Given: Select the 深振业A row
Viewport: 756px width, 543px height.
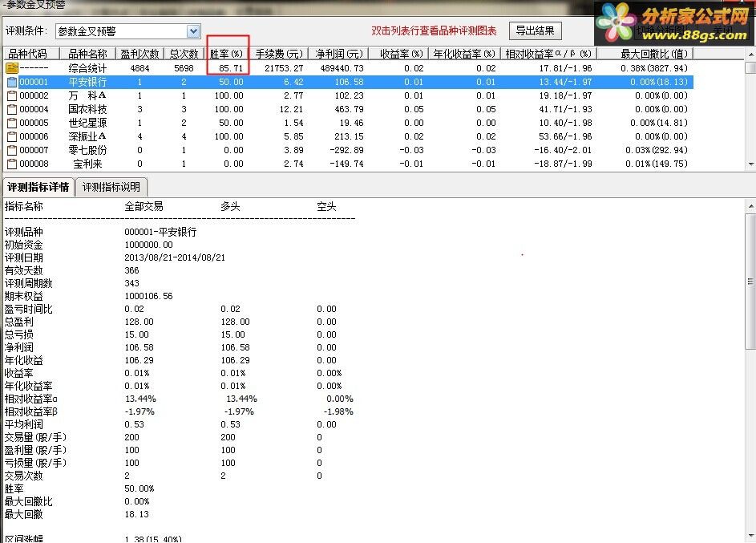Looking at the screenshot, I should pos(349,136).
